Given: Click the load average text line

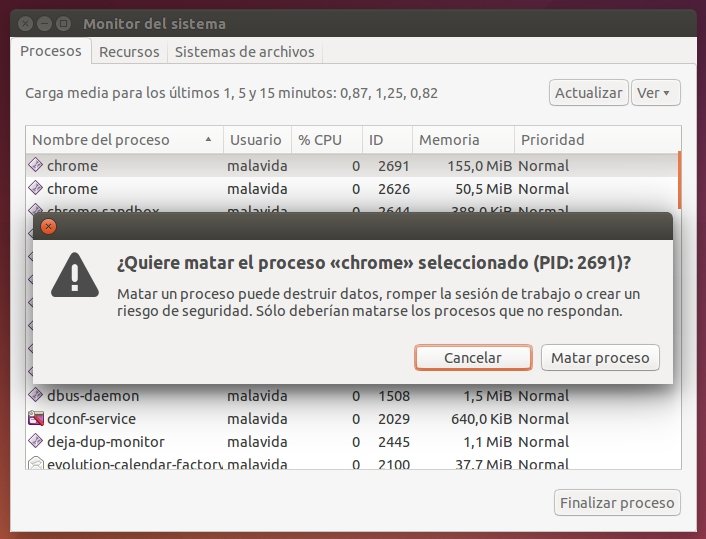Looking at the screenshot, I should click(x=231, y=93).
